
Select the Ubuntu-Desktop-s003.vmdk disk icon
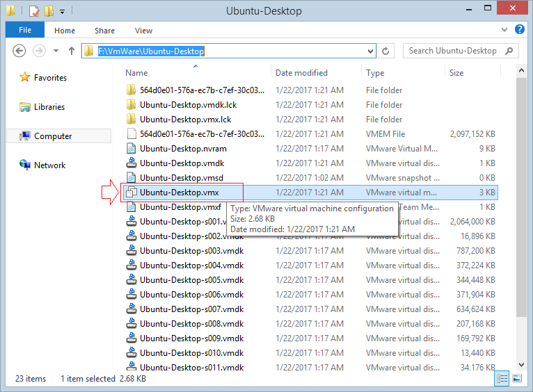coord(132,250)
